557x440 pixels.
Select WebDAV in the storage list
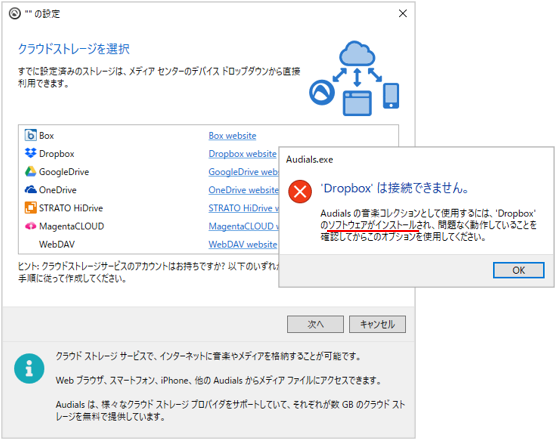coord(57,244)
